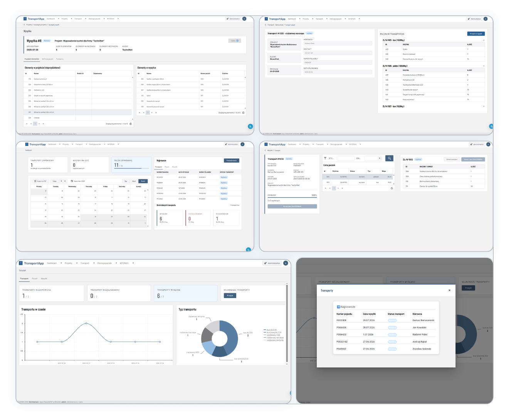This screenshot has height=420, width=509.
Task: Click the peak point on Transportu w czasie chart
Action: point(86,323)
